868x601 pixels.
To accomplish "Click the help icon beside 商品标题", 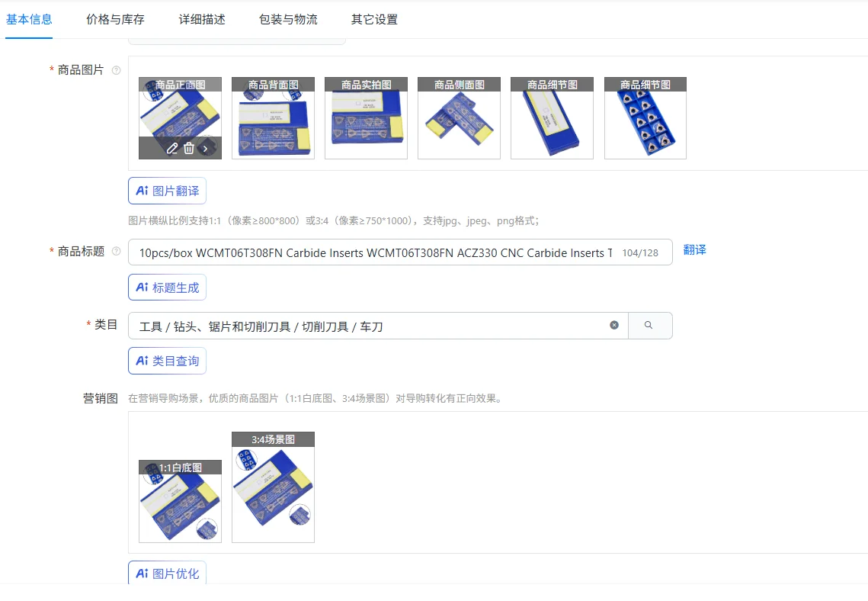I will pos(117,252).
